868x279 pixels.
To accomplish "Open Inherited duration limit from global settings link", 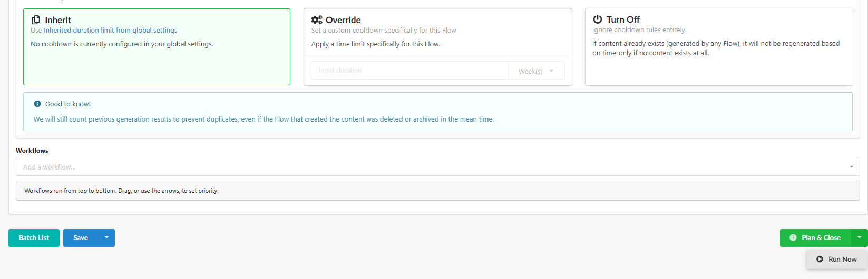I will point(111,31).
